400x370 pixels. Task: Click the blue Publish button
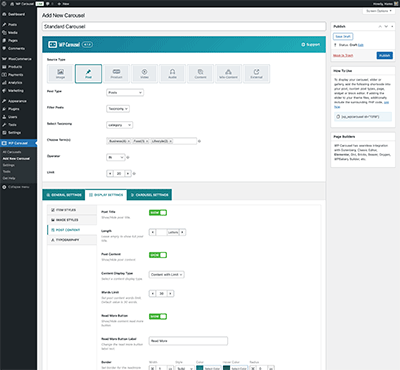click(385, 55)
